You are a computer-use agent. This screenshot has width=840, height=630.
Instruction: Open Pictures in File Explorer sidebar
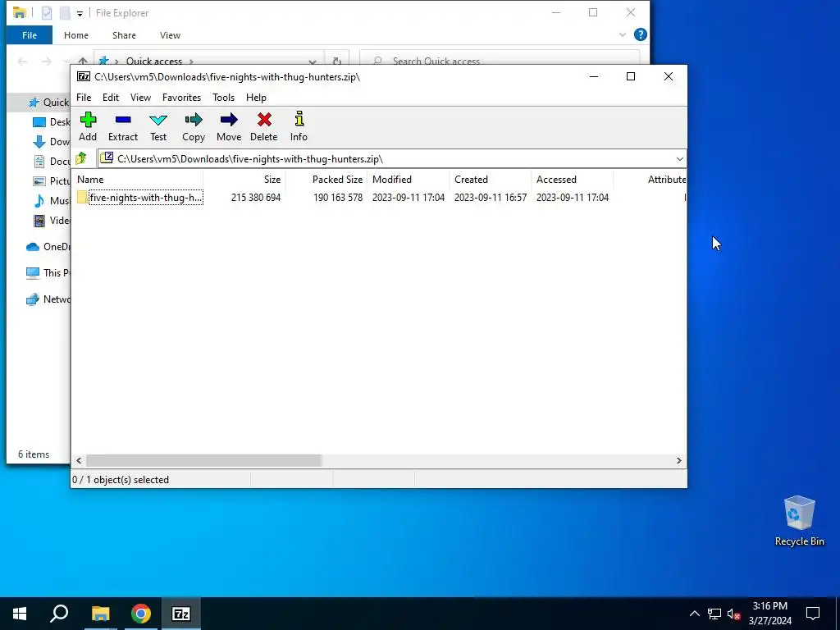(x=52, y=181)
